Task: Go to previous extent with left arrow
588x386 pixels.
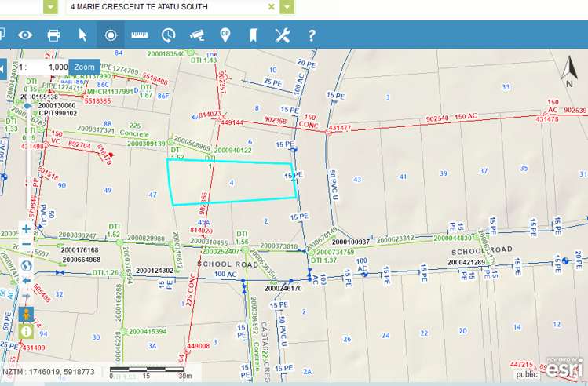Action: pos(27,280)
